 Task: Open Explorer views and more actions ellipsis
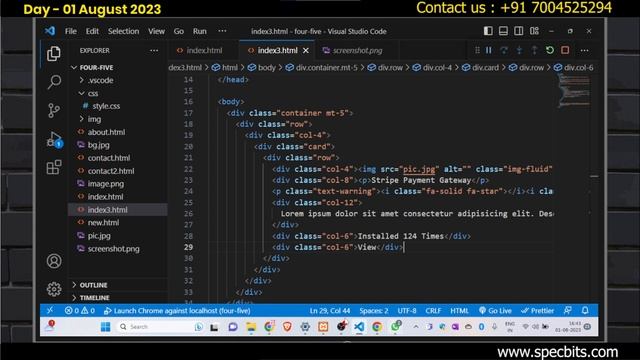click(x=154, y=51)
